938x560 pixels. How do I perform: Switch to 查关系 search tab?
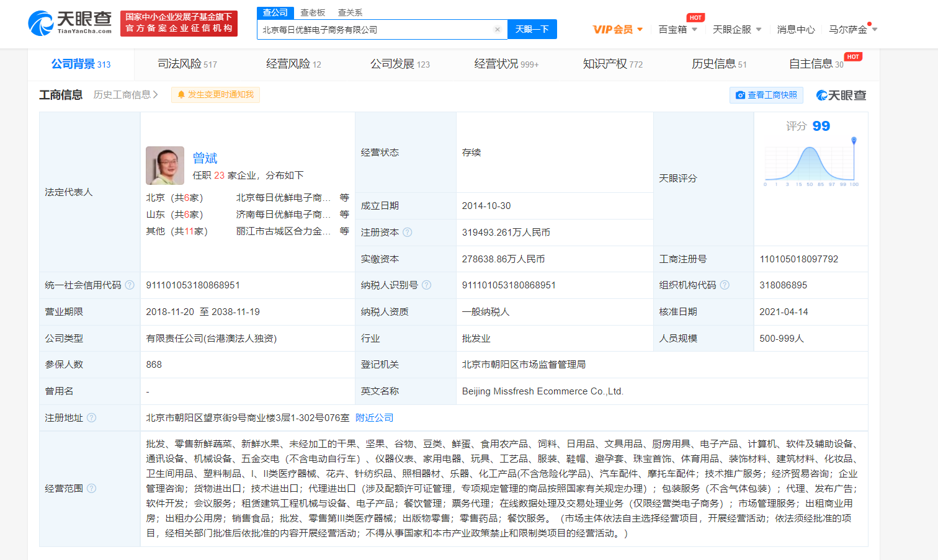tap(350, 12)
